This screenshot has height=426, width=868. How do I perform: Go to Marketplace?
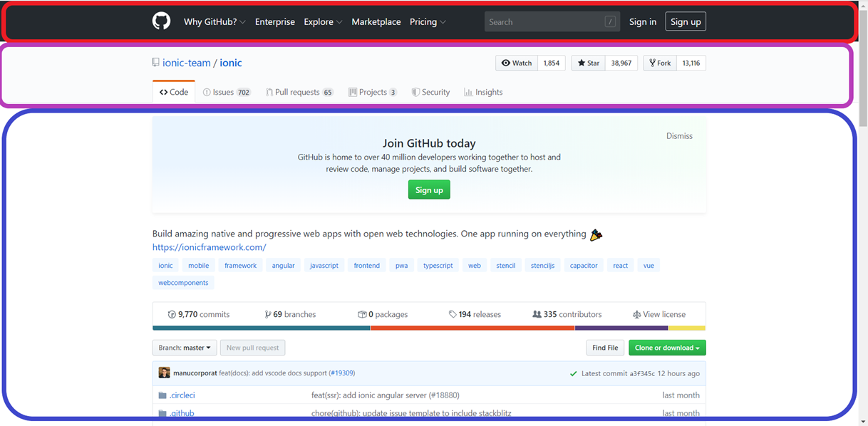pos(376,22)
